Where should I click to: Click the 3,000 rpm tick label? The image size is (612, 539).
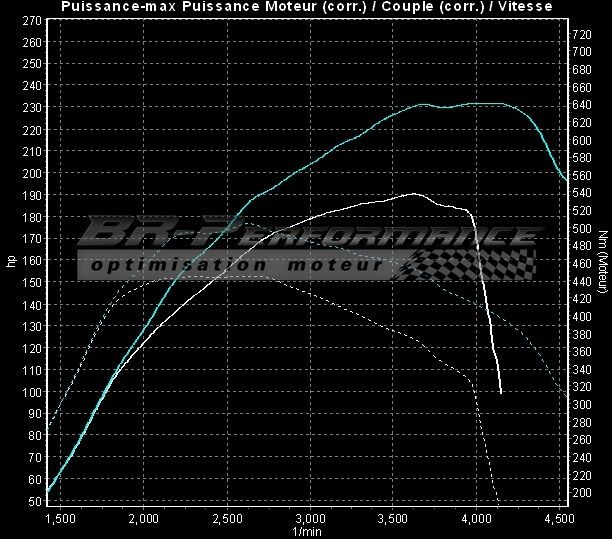pyautogui.click(x=311, y=518)
